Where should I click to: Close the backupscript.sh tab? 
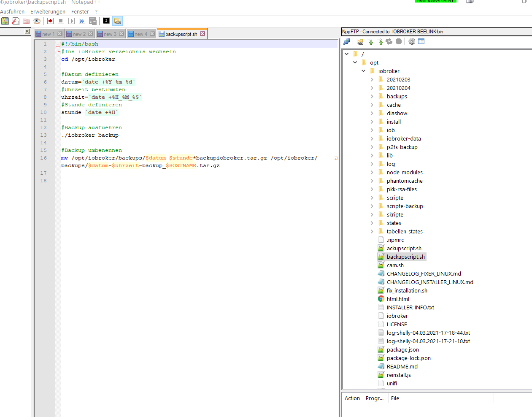tap(203, 34)
